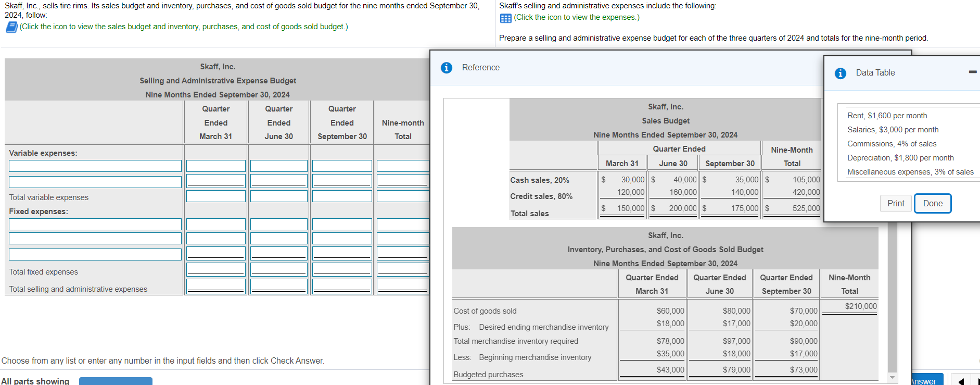This screenshot has width=980, height=385.
Task: Click Total variable expenses March 31 field
Action: click(216, 196)
